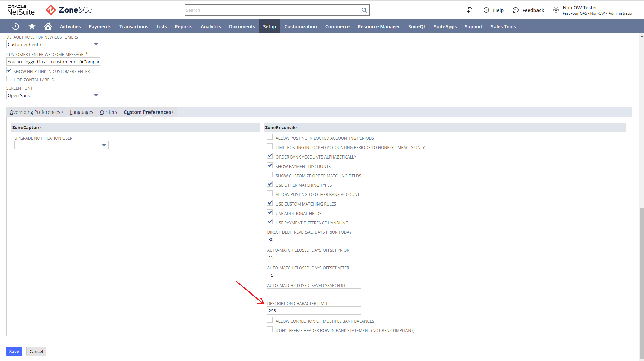Open the Sales Tools menu
The height and width of the screenshot is (361, 644).
[x=503, y=27]
